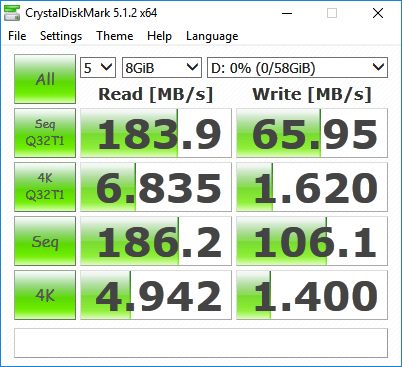Viewport: 402px width, 367px height.
Task: Click the empty comment field at bottom
Action: tap(201, 343)
